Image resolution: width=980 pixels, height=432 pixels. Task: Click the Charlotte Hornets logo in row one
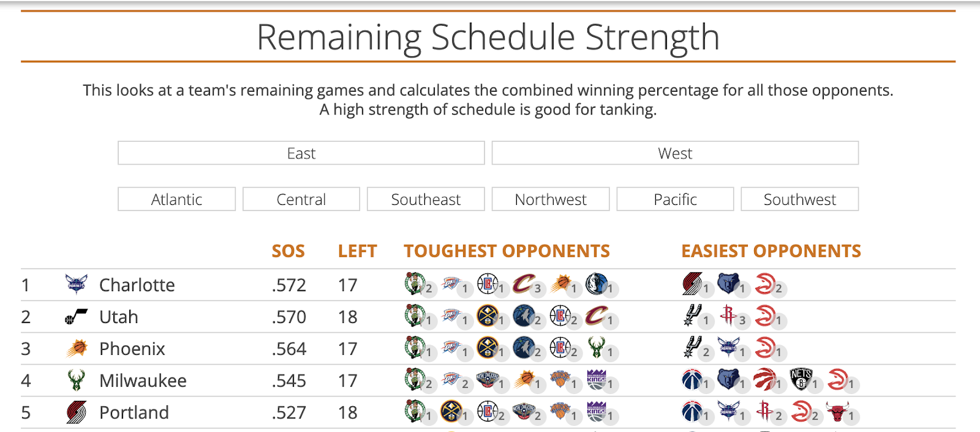coord(77,285)
